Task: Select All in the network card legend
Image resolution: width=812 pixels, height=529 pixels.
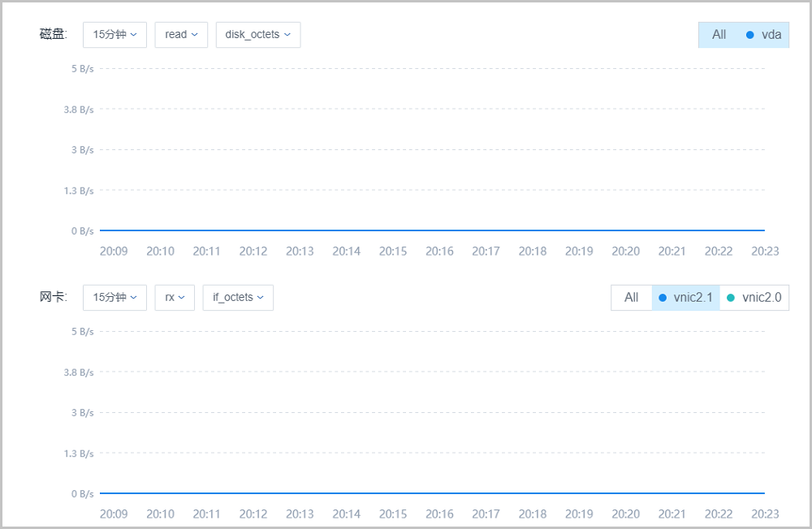Action: click(631, 298)
